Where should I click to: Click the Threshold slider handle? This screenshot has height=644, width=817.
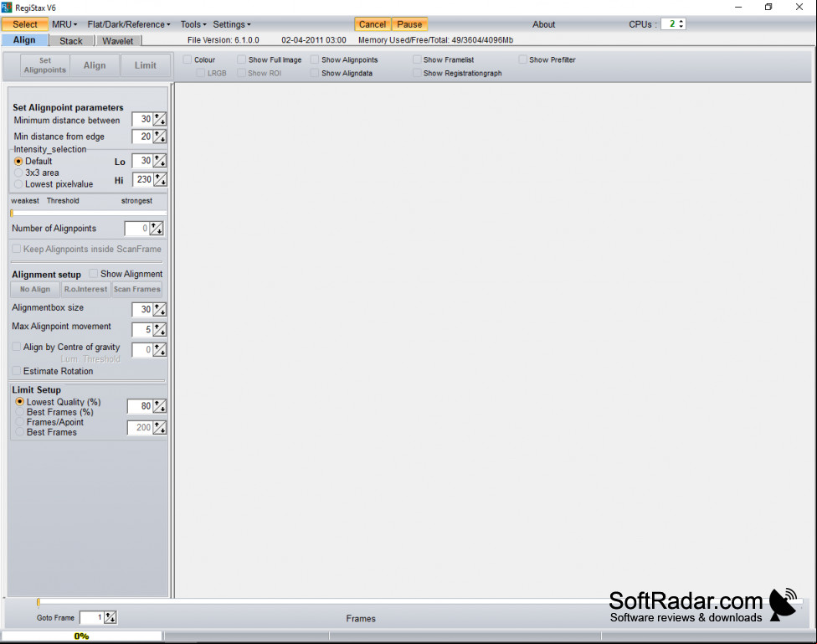12,213
